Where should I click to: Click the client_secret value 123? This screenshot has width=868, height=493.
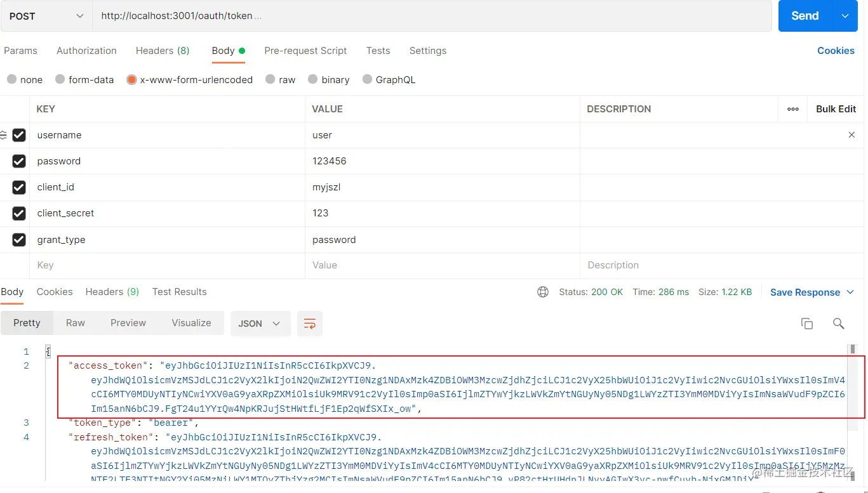tap(443, 213)
